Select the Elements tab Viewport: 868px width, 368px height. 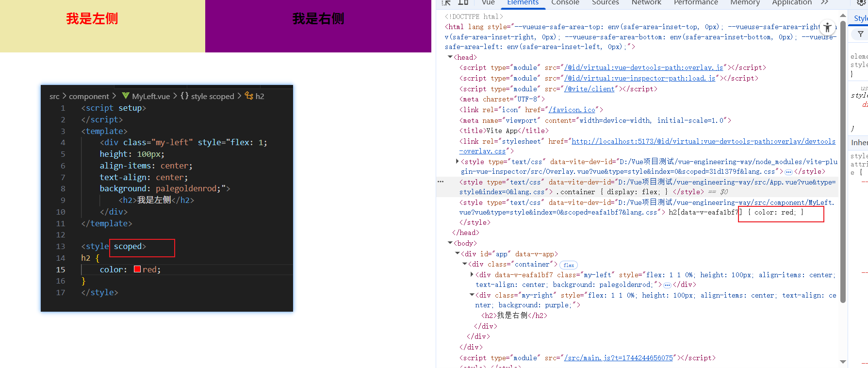pos(523,2)
